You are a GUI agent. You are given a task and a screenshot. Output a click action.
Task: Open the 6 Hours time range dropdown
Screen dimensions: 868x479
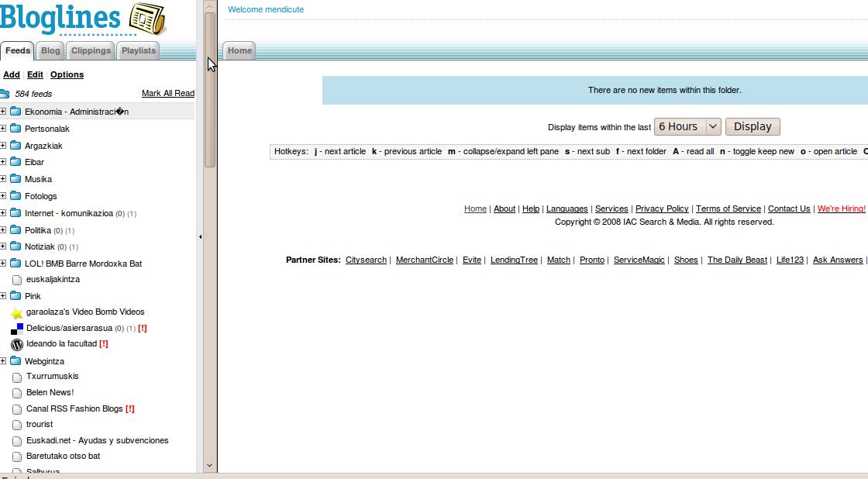[x=687, y=126]
